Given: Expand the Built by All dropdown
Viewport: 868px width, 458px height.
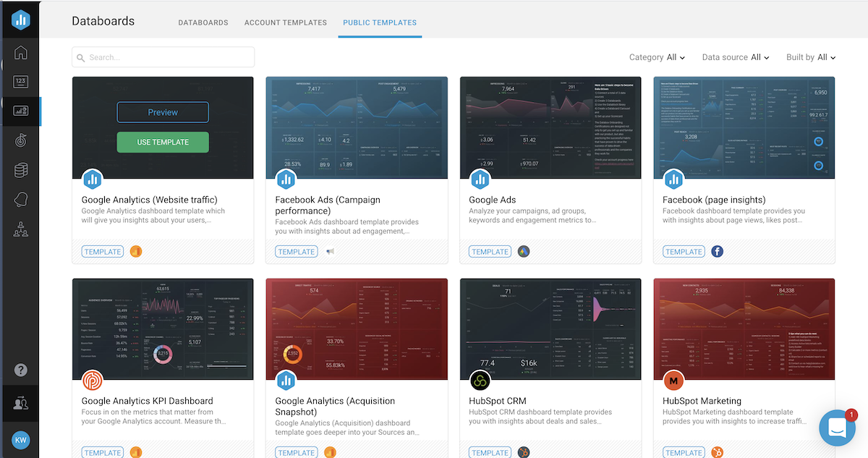Looking at the screenshot, I should click(810, 57).
